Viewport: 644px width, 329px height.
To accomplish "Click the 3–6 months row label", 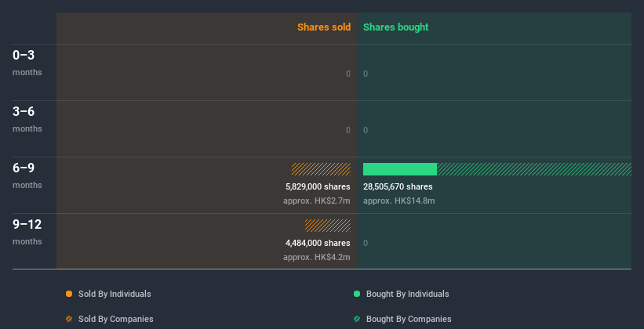I will (27, 119).
